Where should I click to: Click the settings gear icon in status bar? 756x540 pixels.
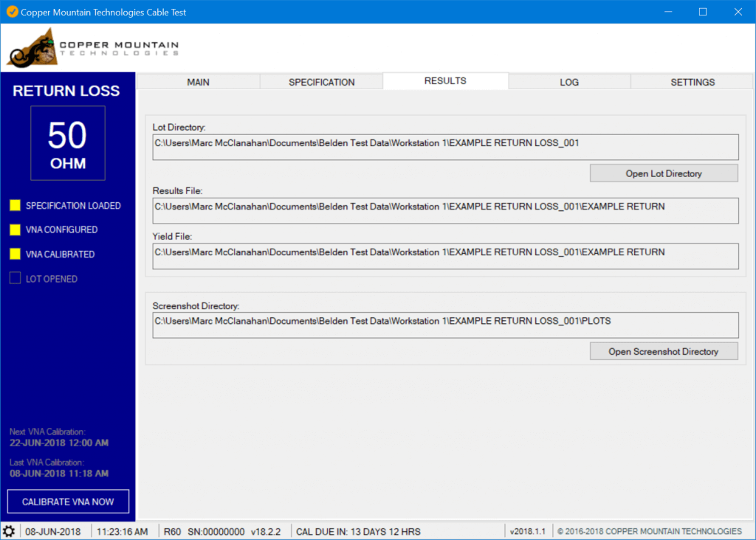10,531
